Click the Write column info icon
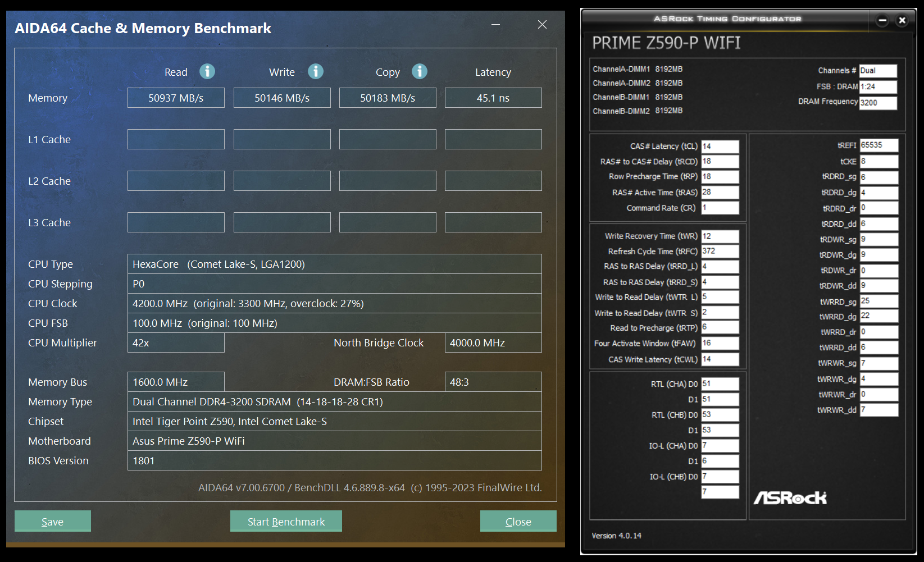Image resolution: width=924 pixels, height=562 pixels. coord(316,71)
